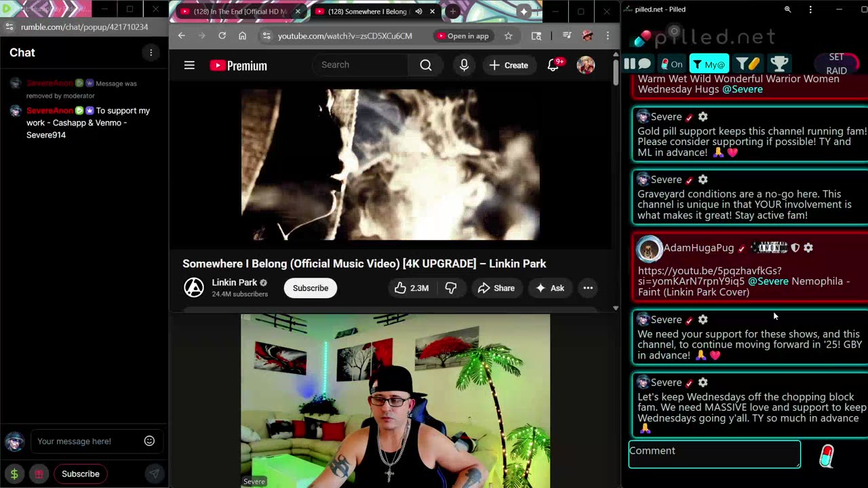Open the More actions menu under video
This screenshot has width=868, height=488.
coord(588,288)
